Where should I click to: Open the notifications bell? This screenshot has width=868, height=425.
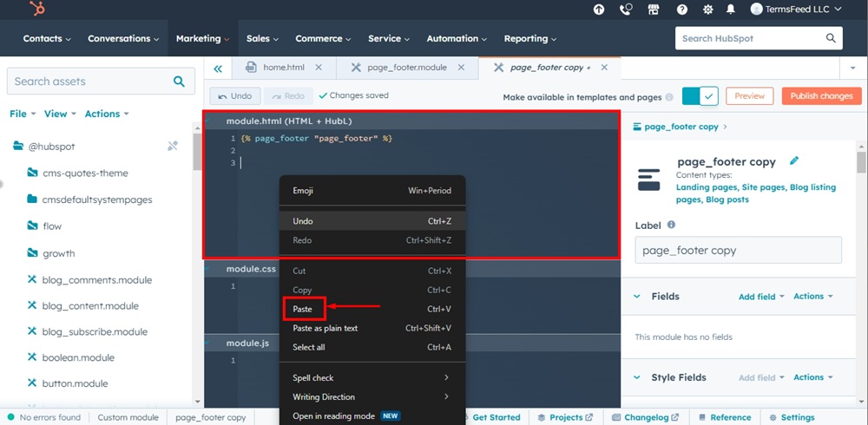pyautogui.click(x=731, y=10)
